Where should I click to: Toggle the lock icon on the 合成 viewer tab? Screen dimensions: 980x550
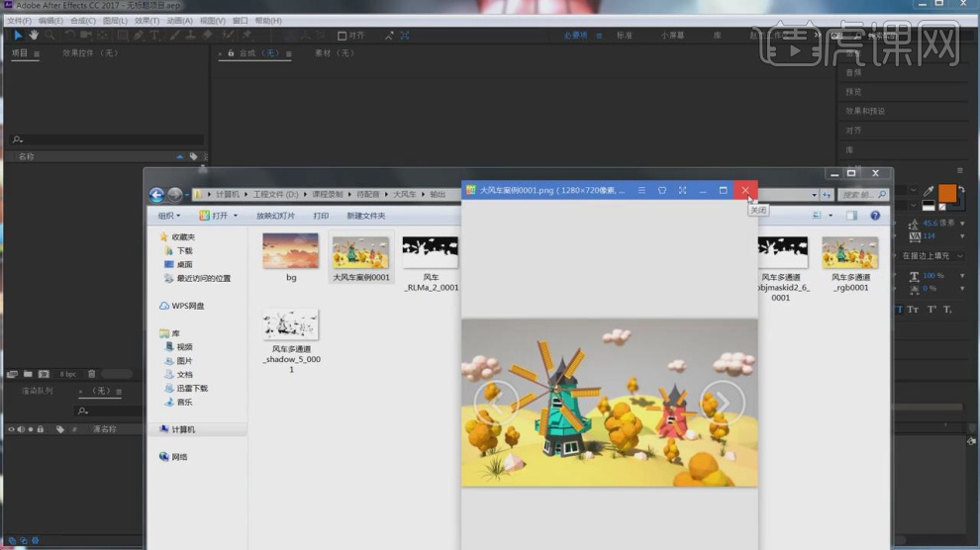click(x=231, y=53)
